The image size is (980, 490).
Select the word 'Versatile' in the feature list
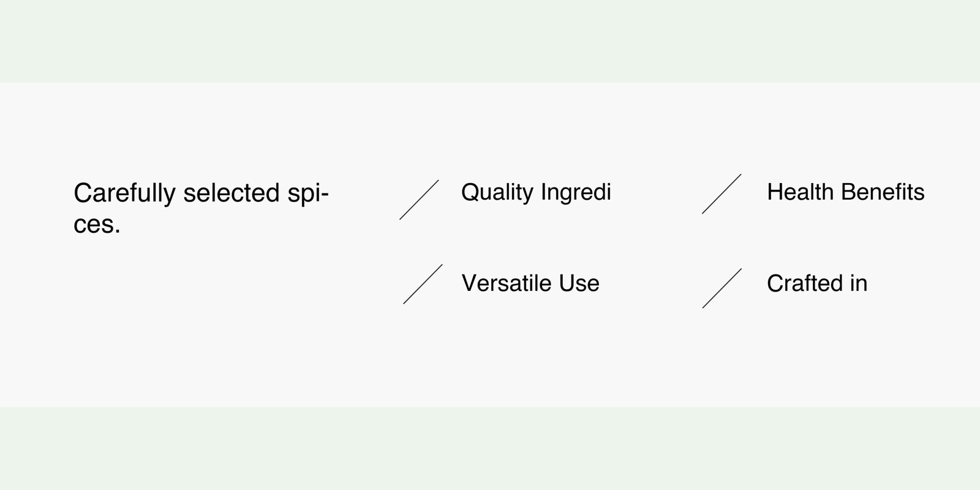[x=507, y=283]
